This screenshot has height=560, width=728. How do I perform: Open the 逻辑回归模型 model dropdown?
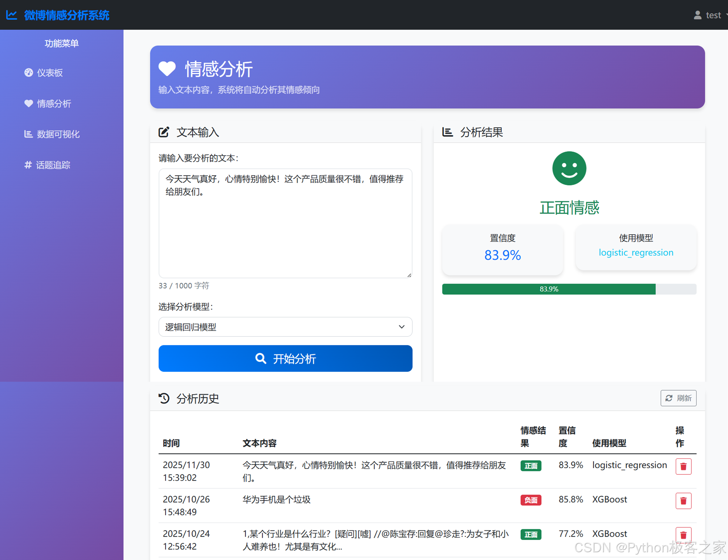click(x=285, y=327)
